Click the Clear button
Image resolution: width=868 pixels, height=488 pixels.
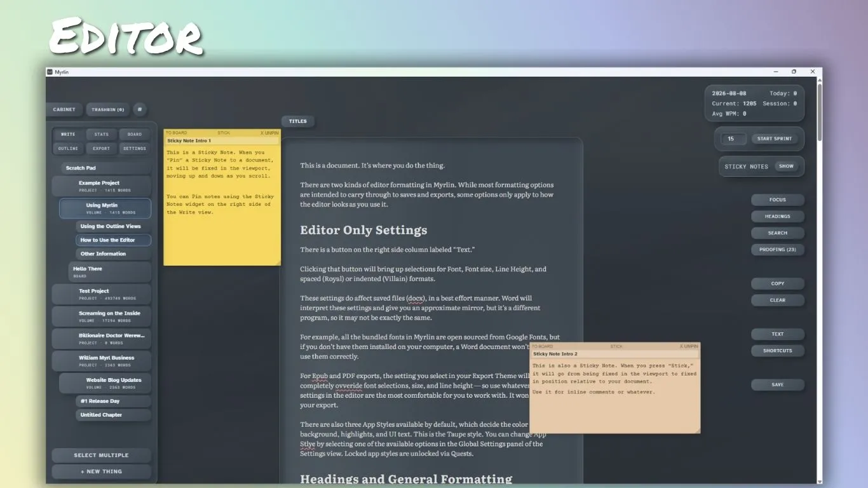[778, 300]
